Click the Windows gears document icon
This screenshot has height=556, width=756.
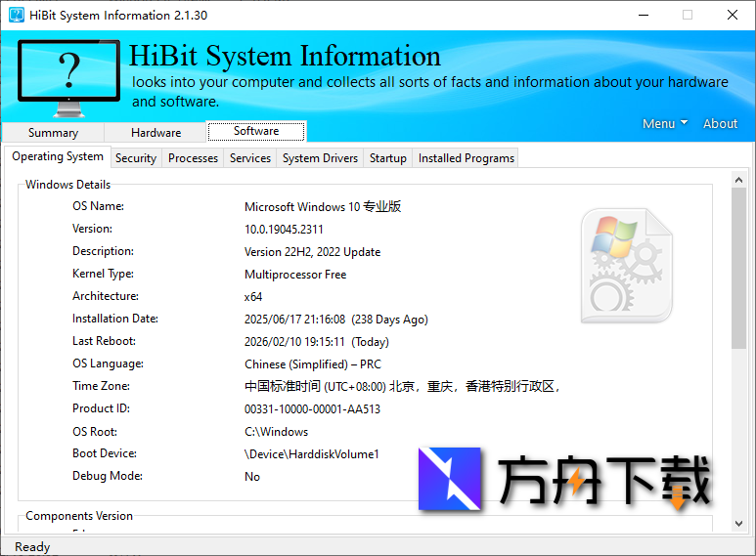[626, 266]
